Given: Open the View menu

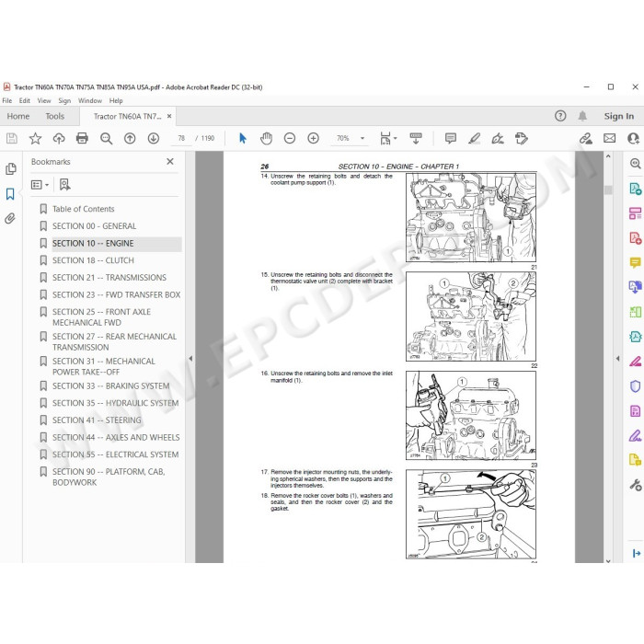Looking at the screenshot, I should 44,100.
